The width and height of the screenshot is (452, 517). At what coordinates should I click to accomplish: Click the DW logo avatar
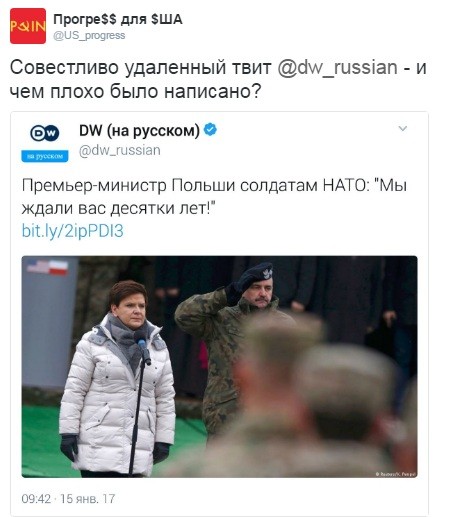point(45,134)
